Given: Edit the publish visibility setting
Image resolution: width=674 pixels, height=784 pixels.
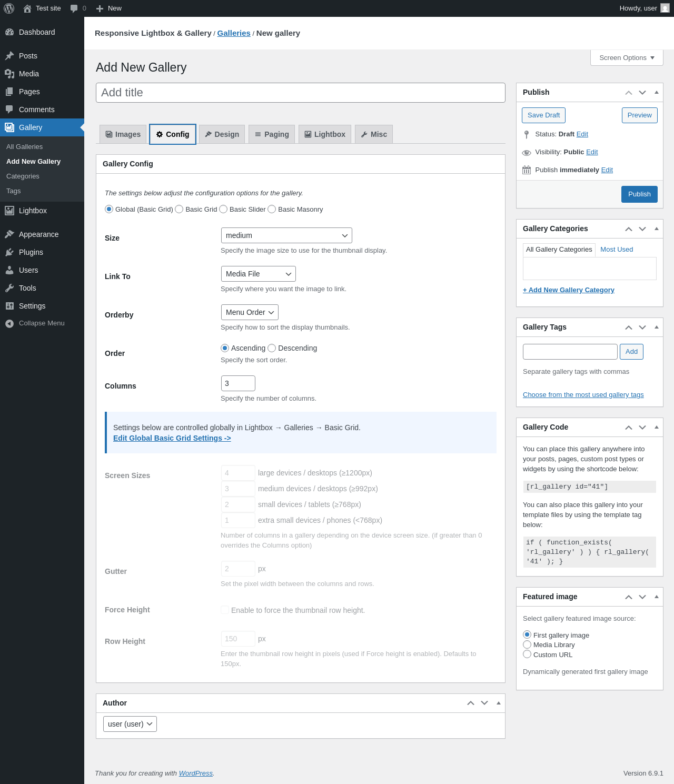Looking at the screenshot, I should [x=592, y=152].
